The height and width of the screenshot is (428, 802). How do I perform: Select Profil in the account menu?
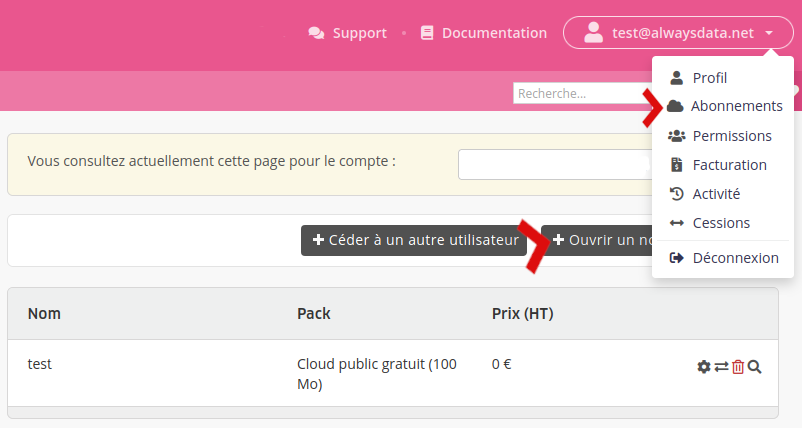tap(709, 78)
